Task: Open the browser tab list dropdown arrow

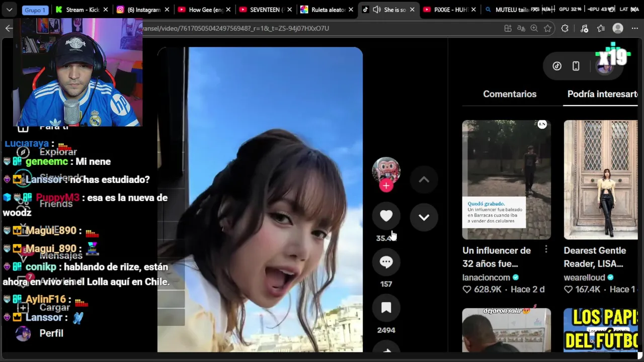Action: pos(9,10)
